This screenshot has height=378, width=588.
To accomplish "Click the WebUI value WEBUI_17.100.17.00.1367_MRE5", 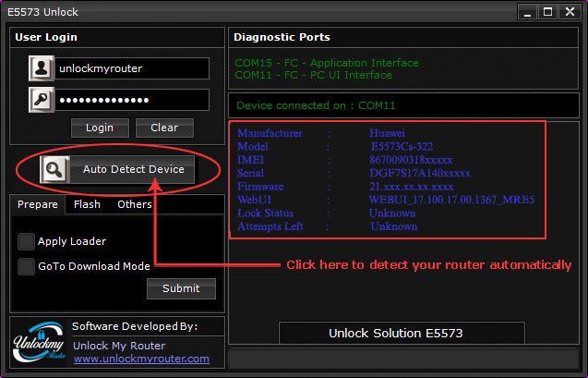I will 451,200.
